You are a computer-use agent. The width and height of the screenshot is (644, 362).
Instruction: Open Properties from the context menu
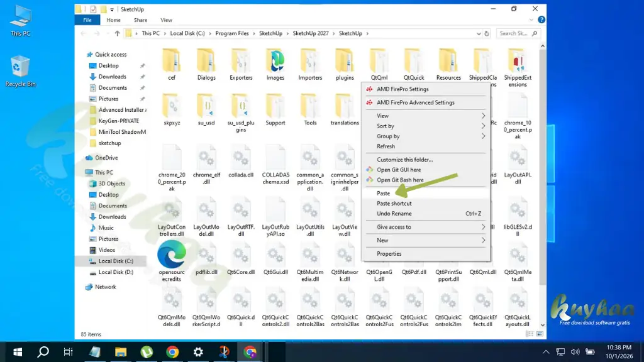click(426, 254)
